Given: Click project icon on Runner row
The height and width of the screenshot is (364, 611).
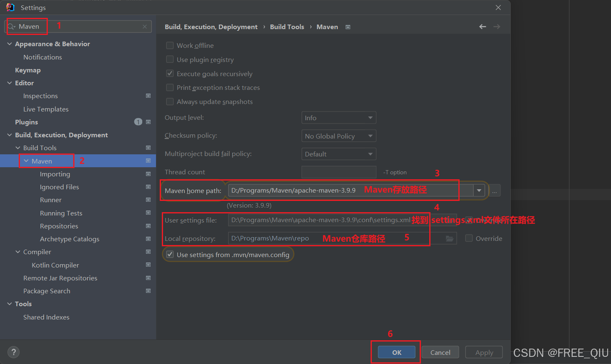Looking at the screenshot, I should click(x=148, y=200).
